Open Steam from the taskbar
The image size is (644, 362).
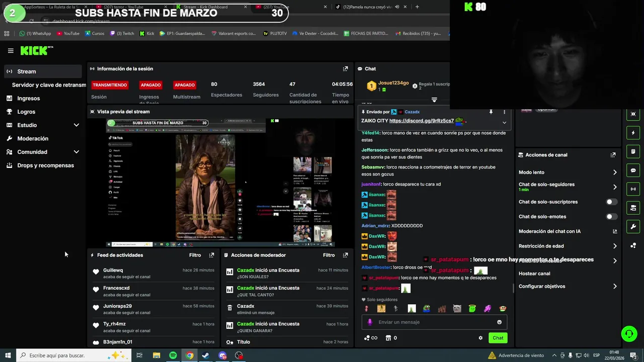pos(205,355)
